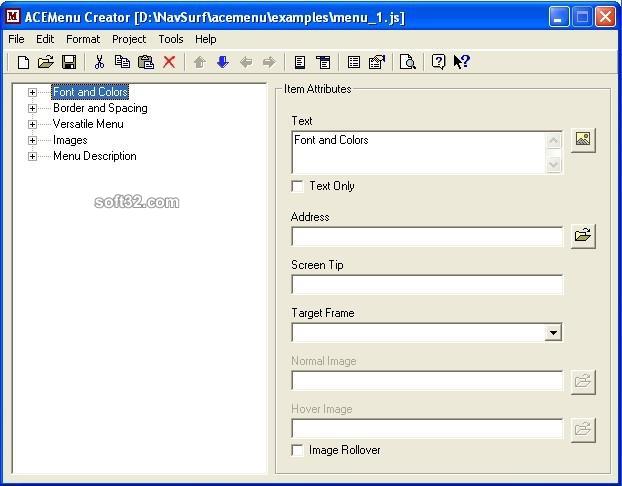Click the New file toolbar icon

tap(23, 62)
